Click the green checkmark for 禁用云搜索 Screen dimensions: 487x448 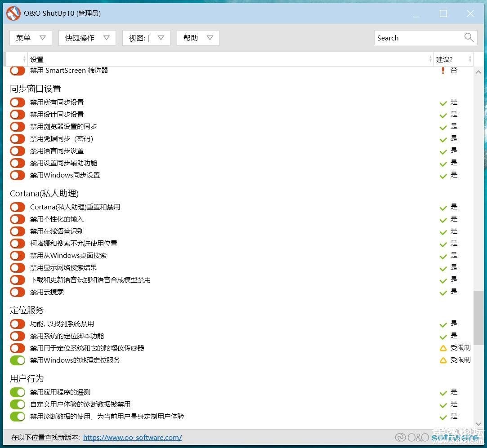click(443, 293)
